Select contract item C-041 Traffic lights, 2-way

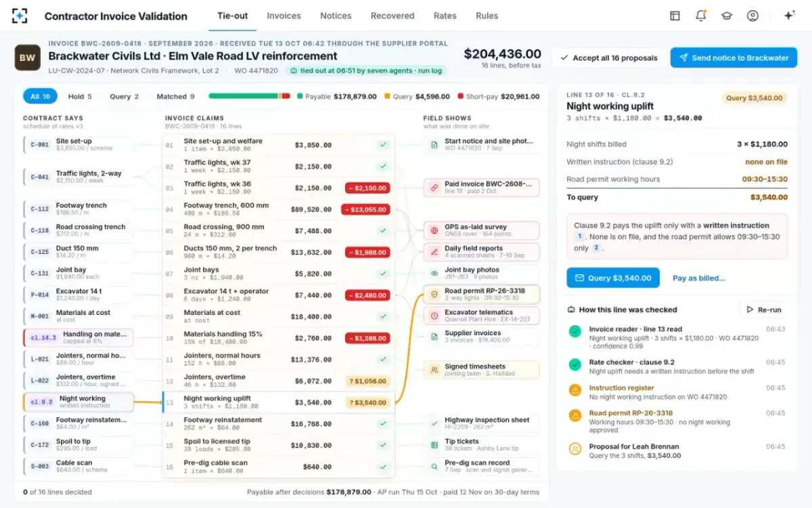point(78,177)
